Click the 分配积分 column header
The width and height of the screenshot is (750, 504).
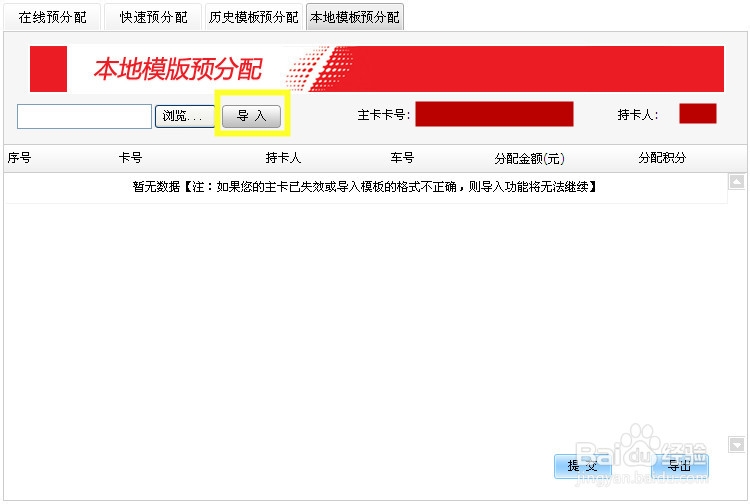point(662,158)
